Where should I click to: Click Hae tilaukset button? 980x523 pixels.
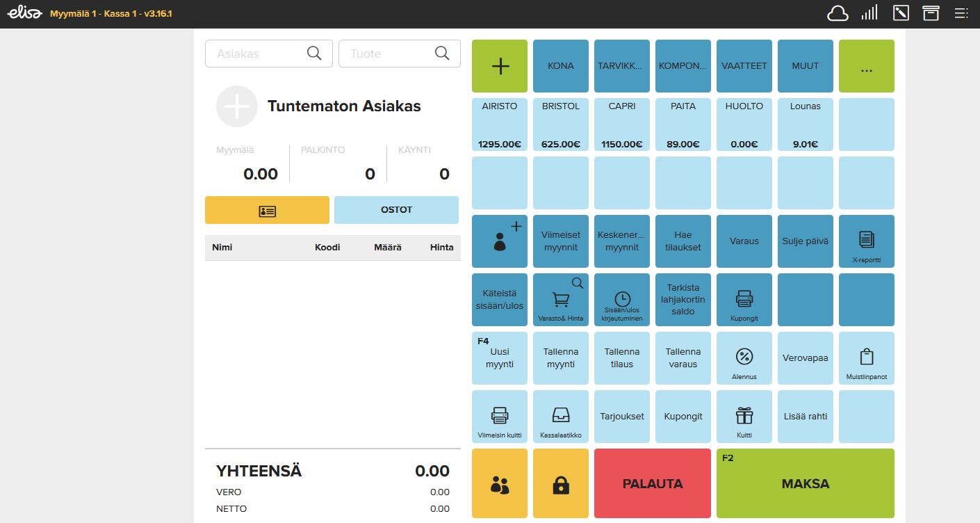683,241
